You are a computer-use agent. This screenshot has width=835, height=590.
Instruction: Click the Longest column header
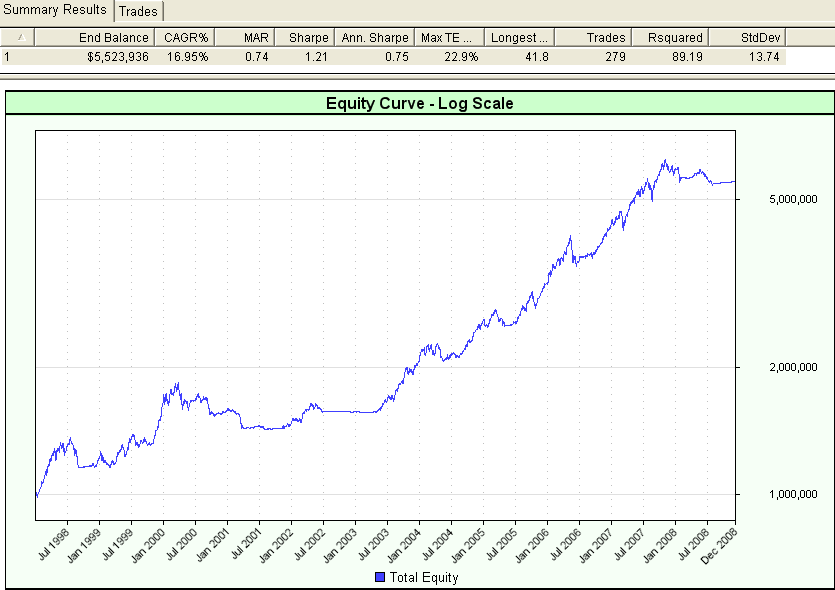[x=519, y=37]
